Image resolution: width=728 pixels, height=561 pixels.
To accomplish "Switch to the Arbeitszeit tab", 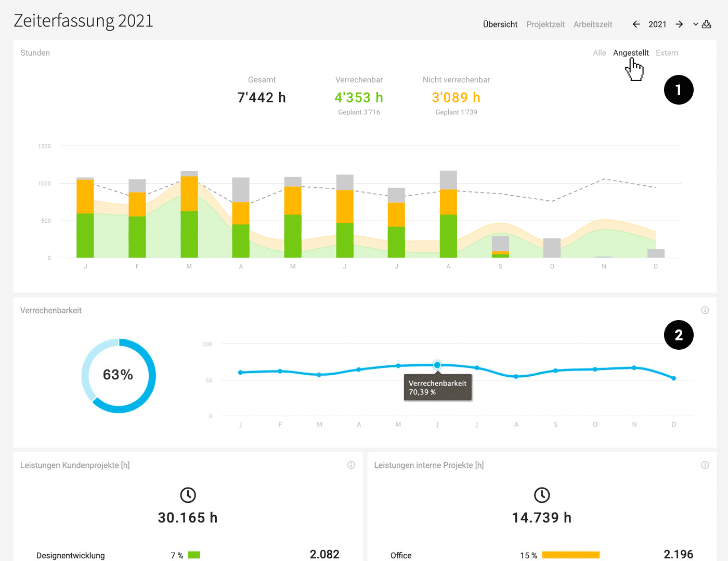I will point(593,24).
